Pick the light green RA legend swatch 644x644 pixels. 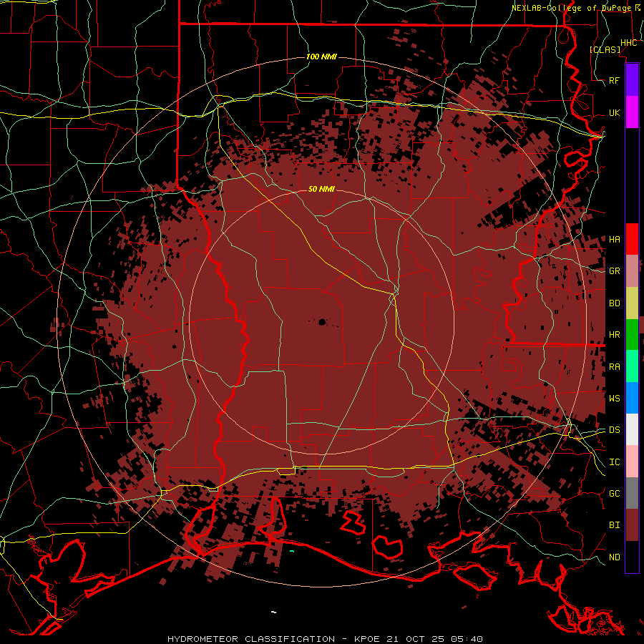[x=632, y=366]
